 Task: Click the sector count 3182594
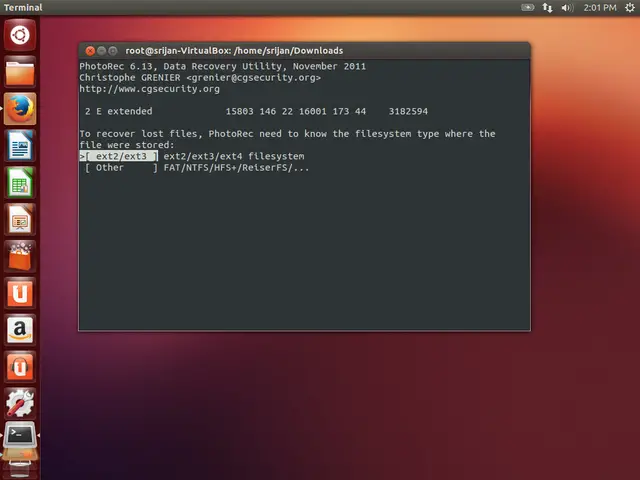(x=408, y=111)
